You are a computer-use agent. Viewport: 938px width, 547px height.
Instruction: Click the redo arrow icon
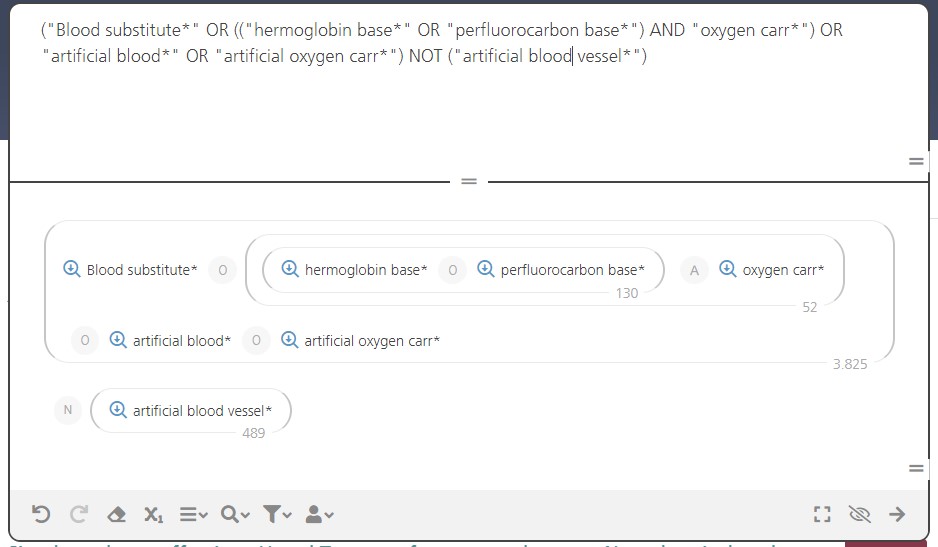79,514
